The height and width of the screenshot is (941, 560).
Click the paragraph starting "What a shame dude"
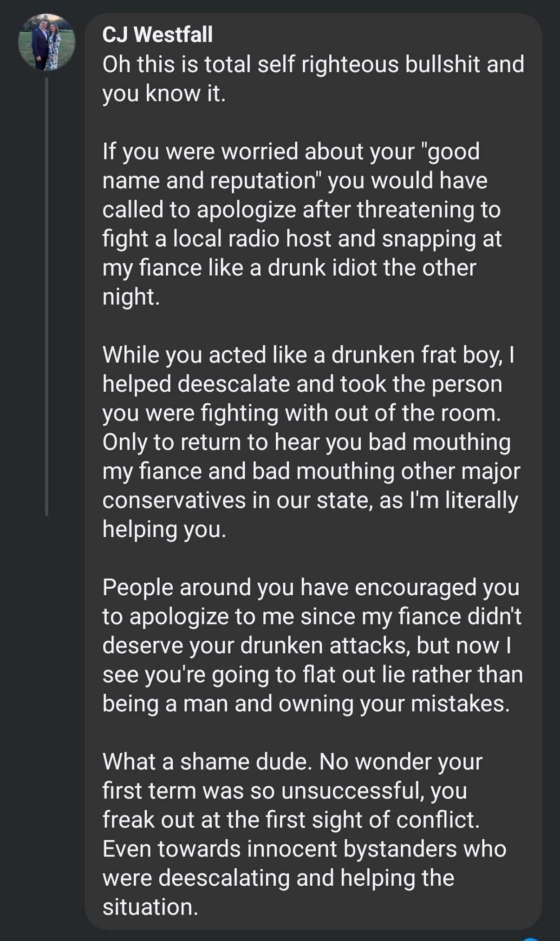(304, 834)
